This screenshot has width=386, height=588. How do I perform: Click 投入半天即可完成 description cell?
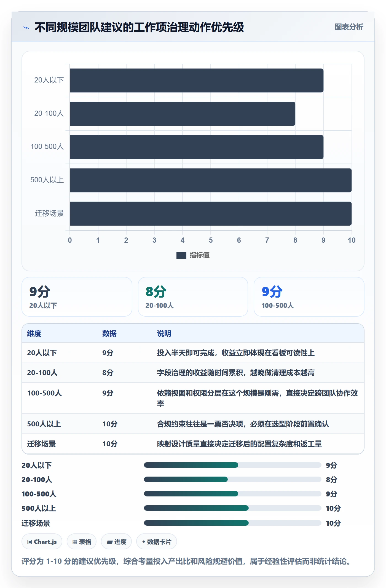(x=236, y=353)
